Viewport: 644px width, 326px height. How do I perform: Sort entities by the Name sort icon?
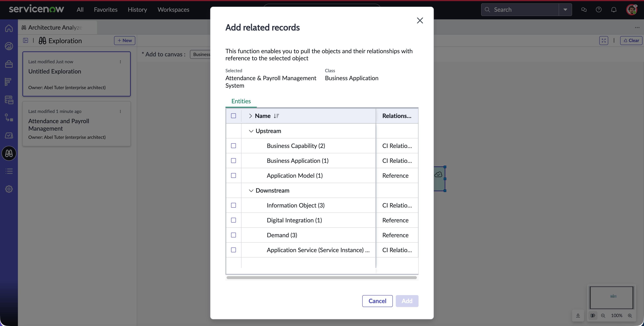276,116
